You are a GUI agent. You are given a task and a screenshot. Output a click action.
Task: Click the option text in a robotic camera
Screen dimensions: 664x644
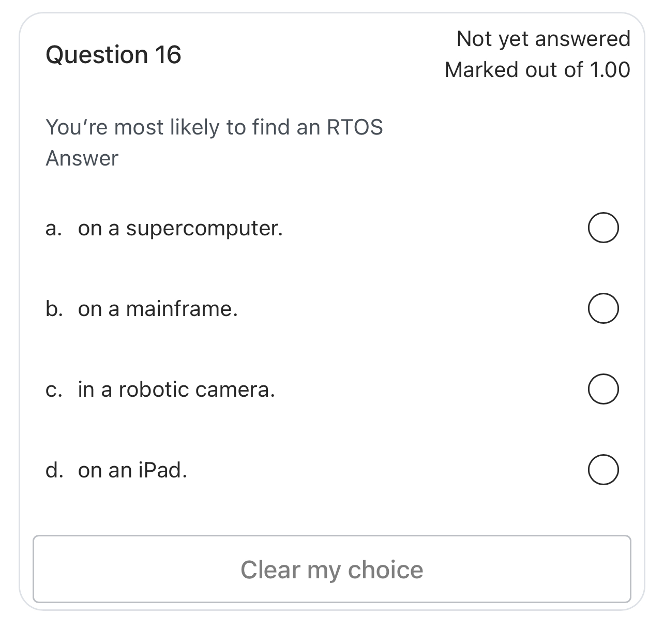(176, 390)
